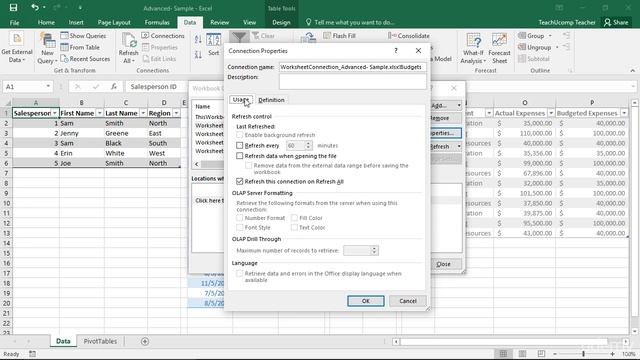The width and height of the screenshot is (640, 360).
Task: Click Consolidate in Data Tools
Action: tap(409, 36)
